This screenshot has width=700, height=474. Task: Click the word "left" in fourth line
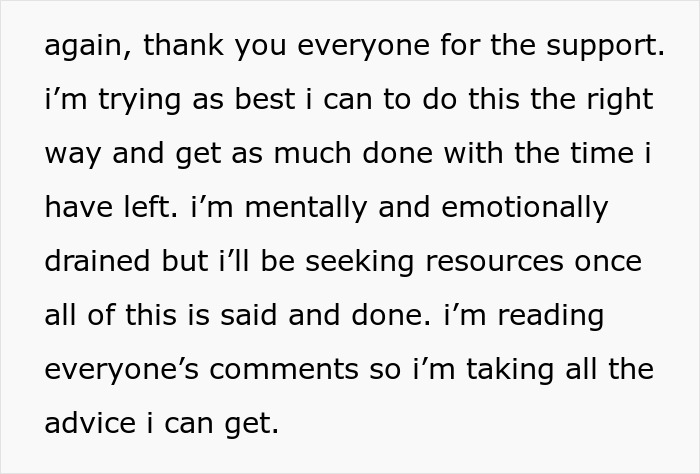coord(146,207)
